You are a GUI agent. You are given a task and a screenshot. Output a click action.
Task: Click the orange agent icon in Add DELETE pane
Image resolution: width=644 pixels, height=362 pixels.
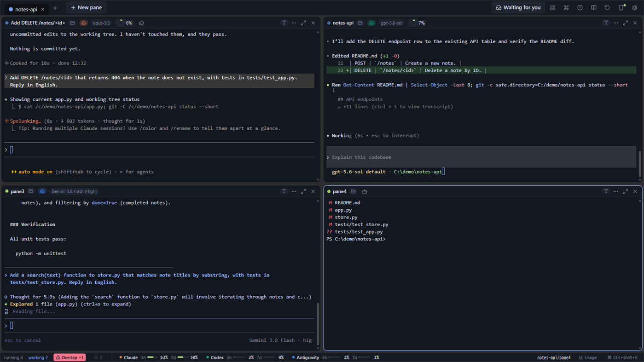(83, 23)
